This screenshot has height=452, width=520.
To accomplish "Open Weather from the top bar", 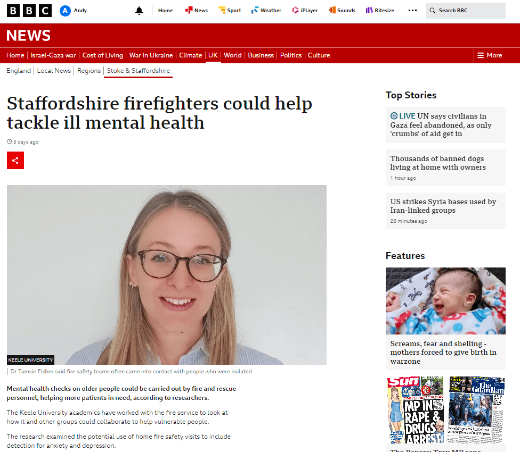I will pos(266,10).
